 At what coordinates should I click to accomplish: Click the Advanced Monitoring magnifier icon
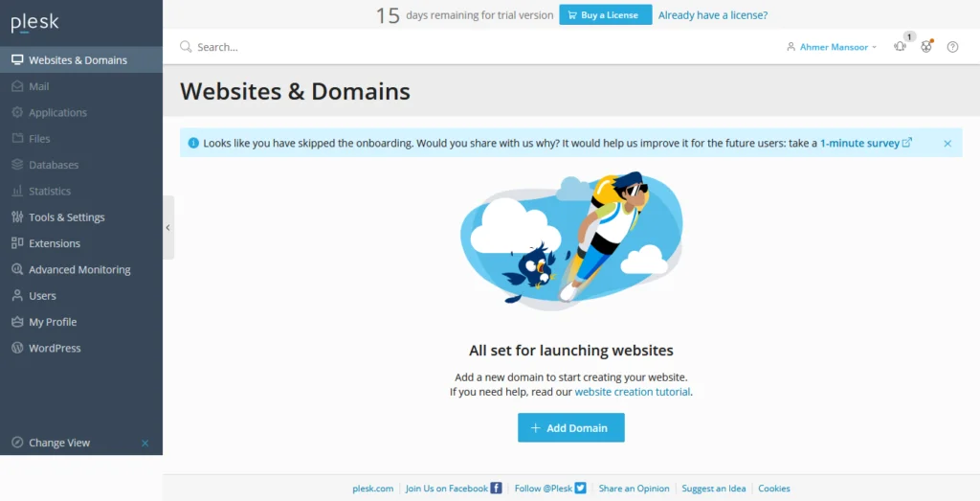pyautogui.click(x=17, y=269)
